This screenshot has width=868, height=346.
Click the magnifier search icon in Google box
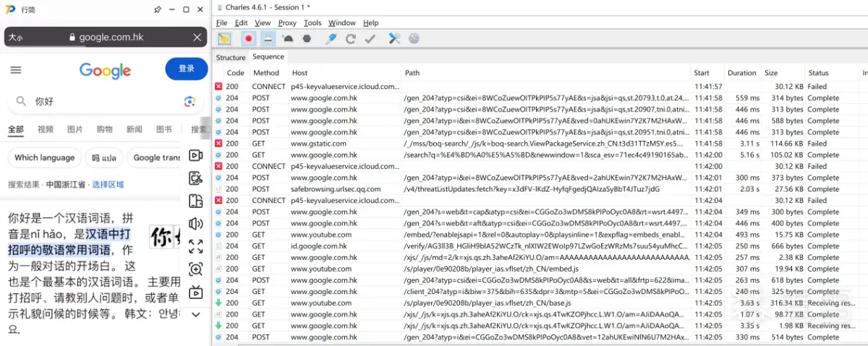22,102
